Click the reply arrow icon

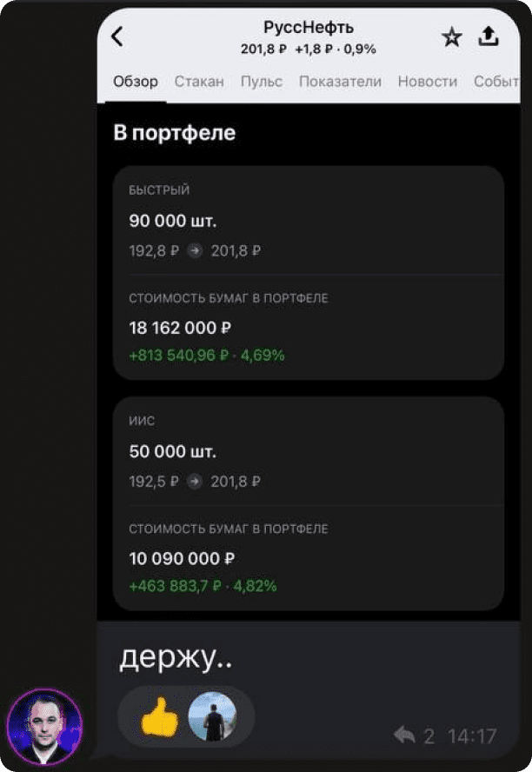pos(403,735)
